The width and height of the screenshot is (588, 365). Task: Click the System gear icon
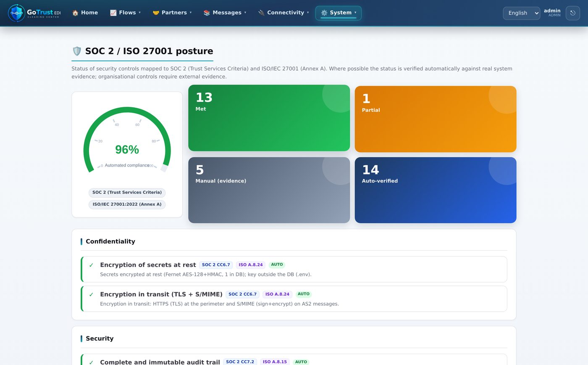coord(324,13)
